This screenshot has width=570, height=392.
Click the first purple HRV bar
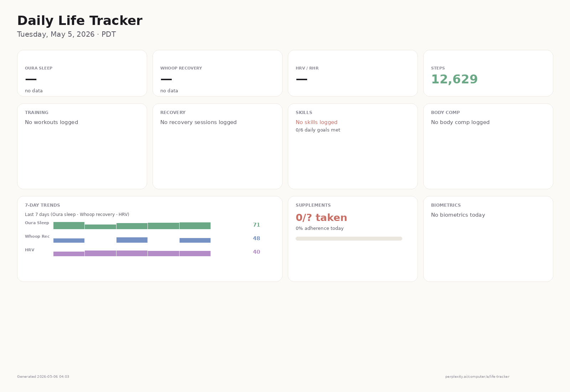click(x=69, y=254)
